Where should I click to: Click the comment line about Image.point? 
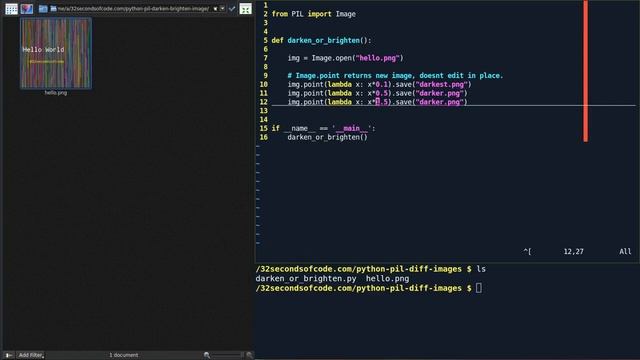(x=395, y=76)
